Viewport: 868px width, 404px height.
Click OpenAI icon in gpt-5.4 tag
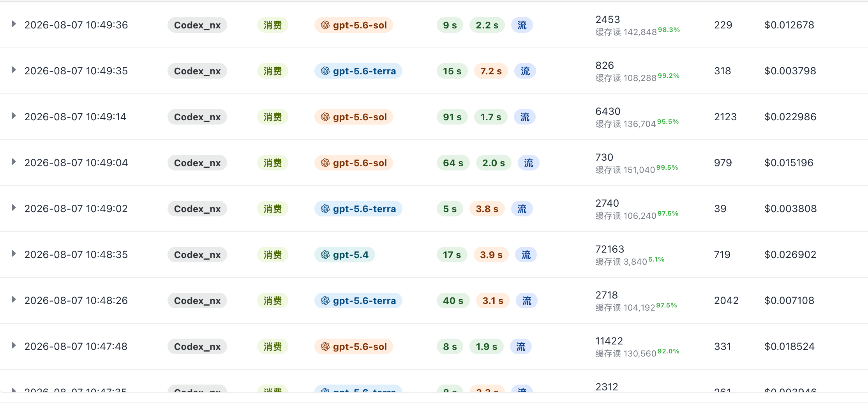[325, 255]
